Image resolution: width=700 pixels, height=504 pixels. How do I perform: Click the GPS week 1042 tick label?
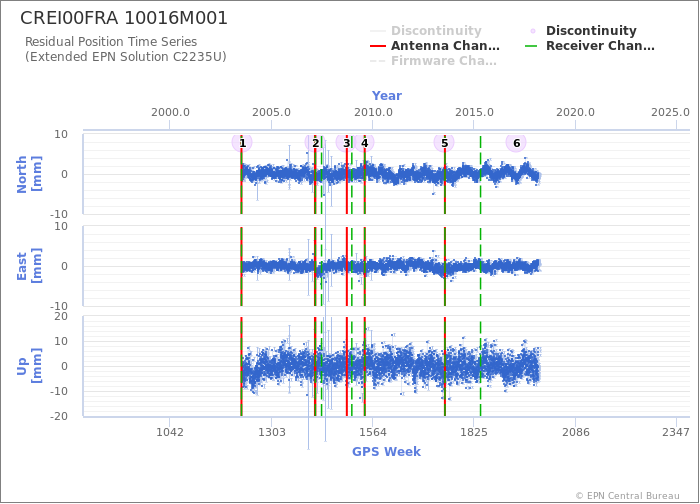[170, 432]
